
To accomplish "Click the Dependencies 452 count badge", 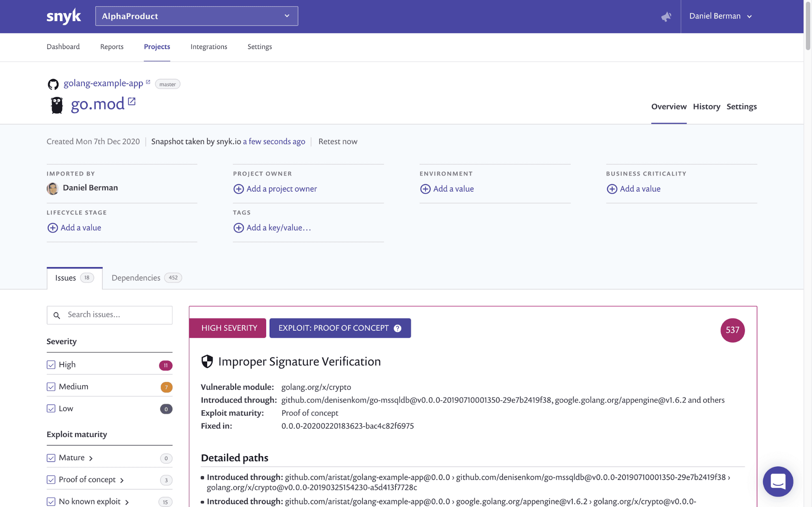I will [x=173, y=278].
